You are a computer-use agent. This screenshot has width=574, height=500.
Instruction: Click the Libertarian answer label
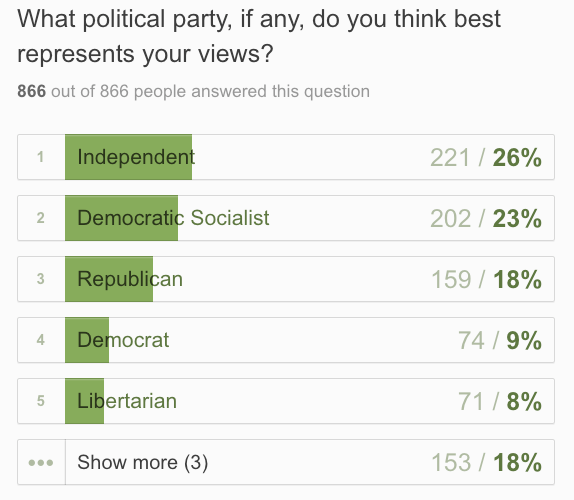(127, 401)
